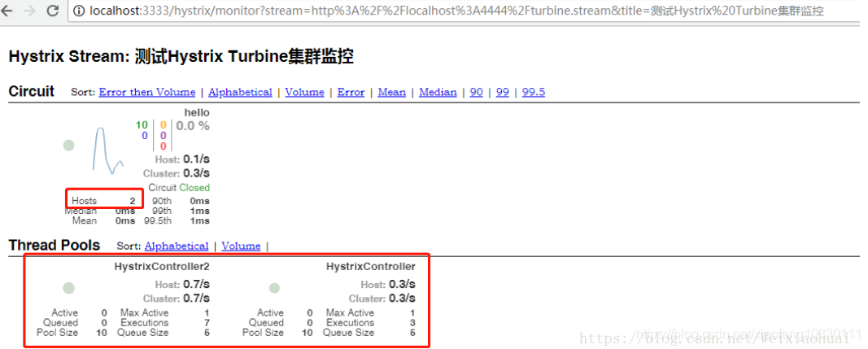Sort circuits by Mean

(x=391, y=92)
